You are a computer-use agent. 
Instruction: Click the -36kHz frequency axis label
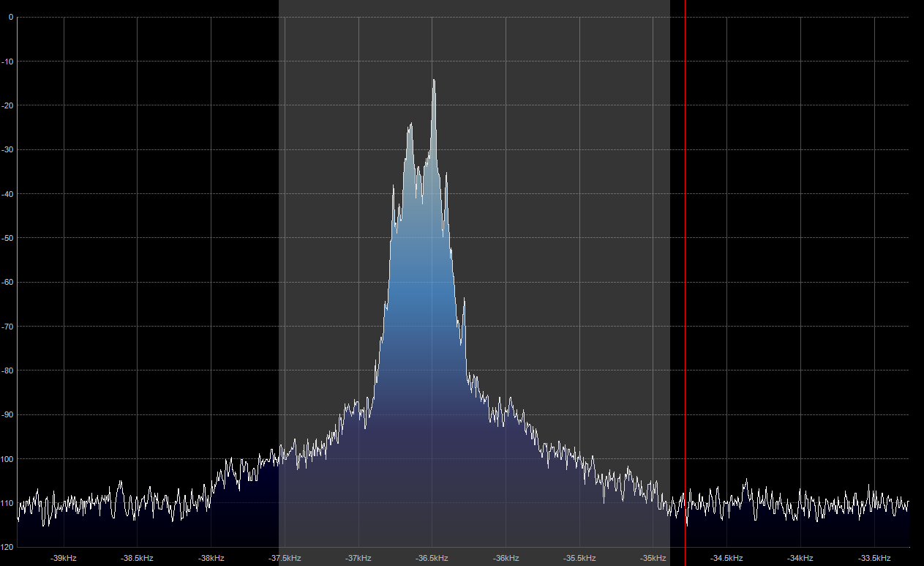(x=506, y=559)
